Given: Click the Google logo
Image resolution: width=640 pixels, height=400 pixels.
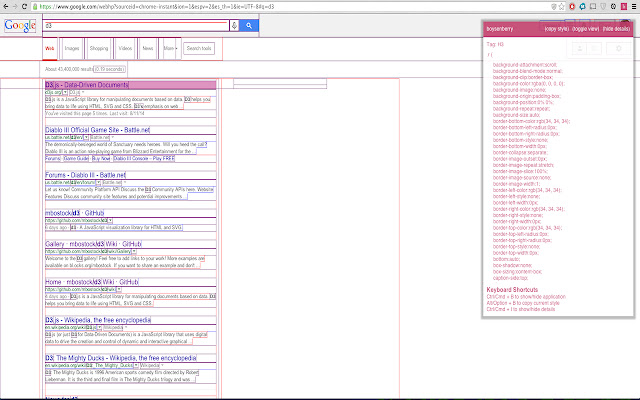Looking at the screenshot, I should point(20,26).
